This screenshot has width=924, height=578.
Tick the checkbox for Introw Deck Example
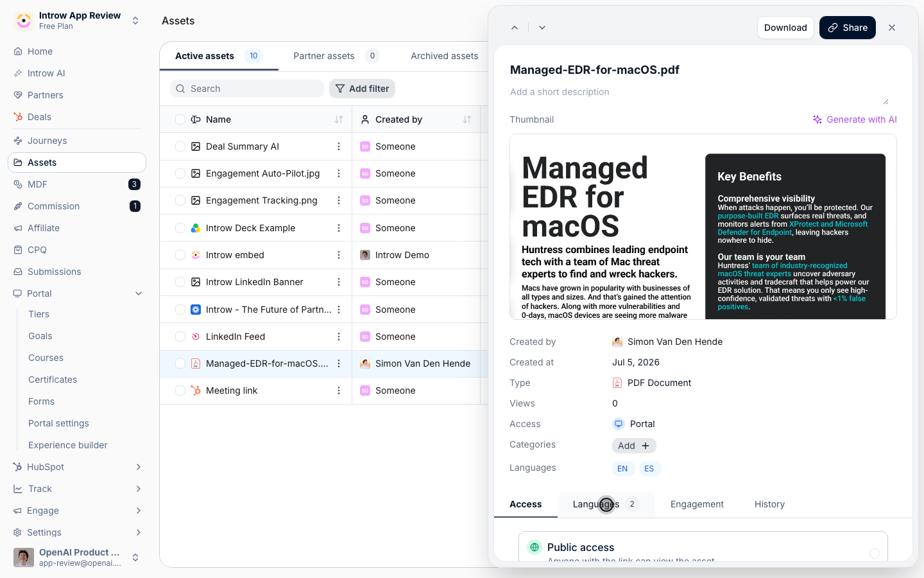coord(180,228)
